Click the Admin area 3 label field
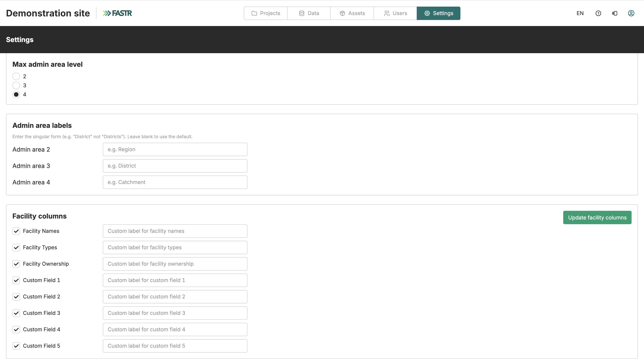Viewport: 644px width, 359px height. 175,166
